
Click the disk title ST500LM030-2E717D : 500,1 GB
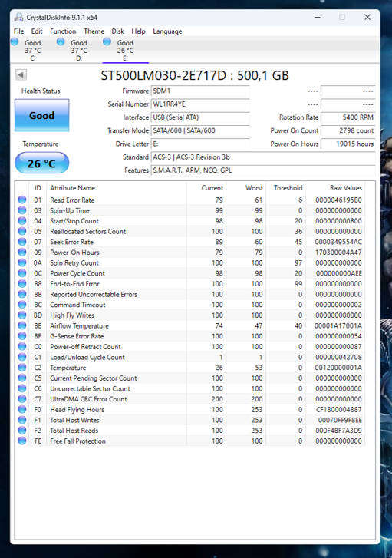(x=195, y=75)
